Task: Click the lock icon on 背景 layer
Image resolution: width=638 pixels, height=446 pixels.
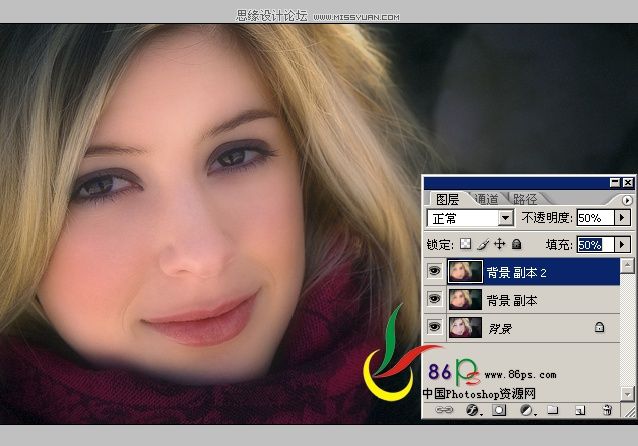Action: [x=599, y=327]
